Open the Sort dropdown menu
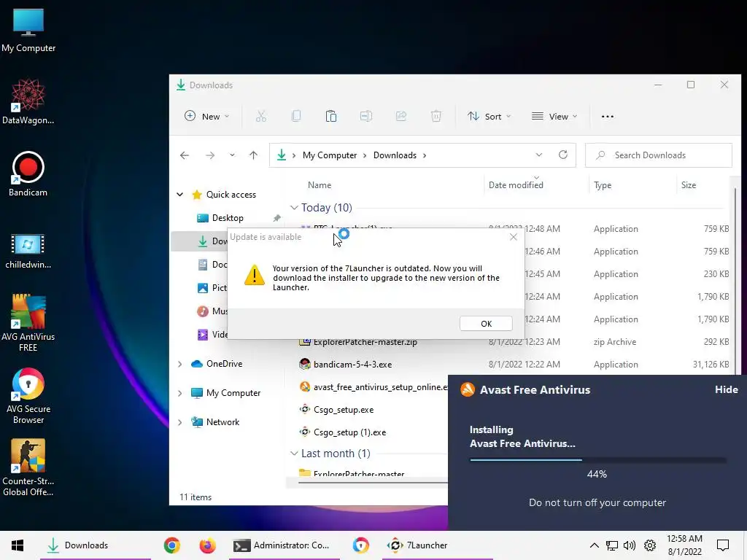This screenshot has width=747, height=560. [489, 116]
